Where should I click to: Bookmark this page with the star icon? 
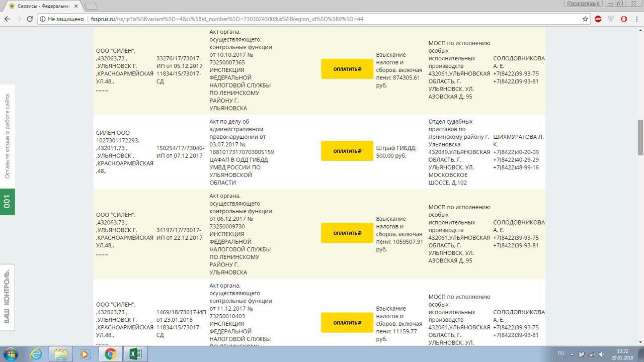click(585, 19)
